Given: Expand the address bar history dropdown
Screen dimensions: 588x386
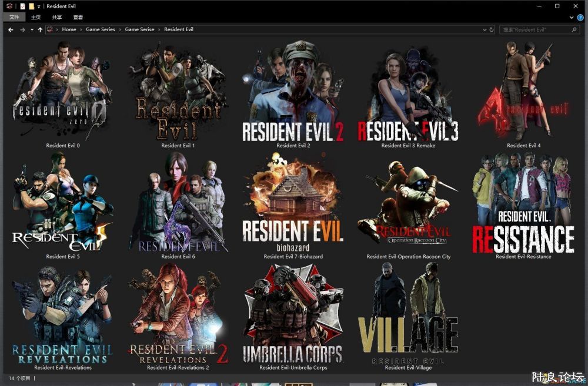Looking at the screenshot, I should tap(485, 29).
